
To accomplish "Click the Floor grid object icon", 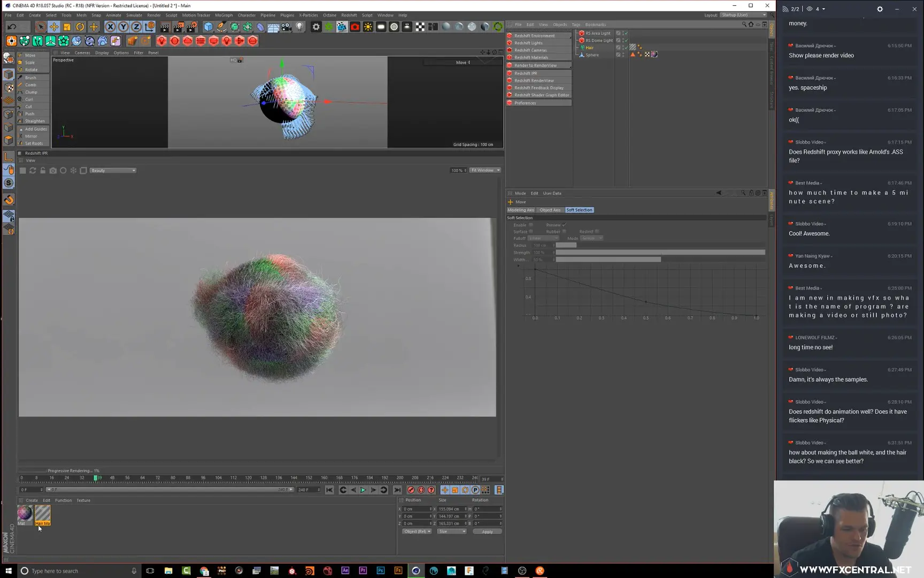I will (273, 27).
